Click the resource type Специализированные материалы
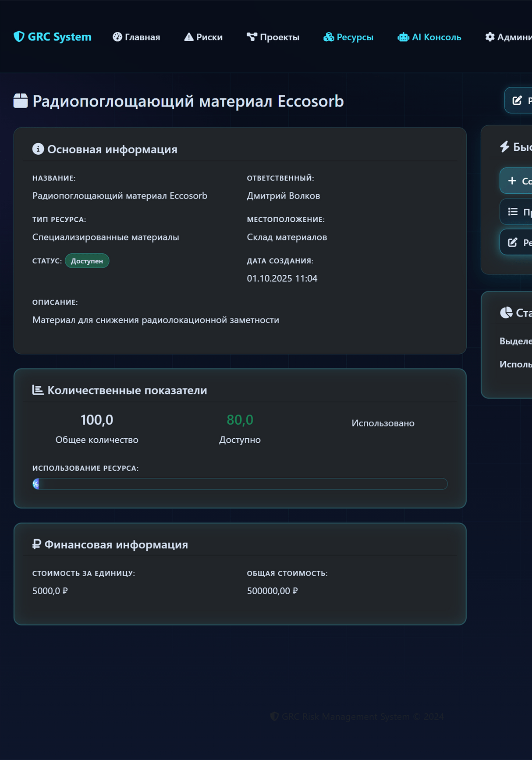The width and height of the screenshot is (532, 760). [x=106, y=237]
